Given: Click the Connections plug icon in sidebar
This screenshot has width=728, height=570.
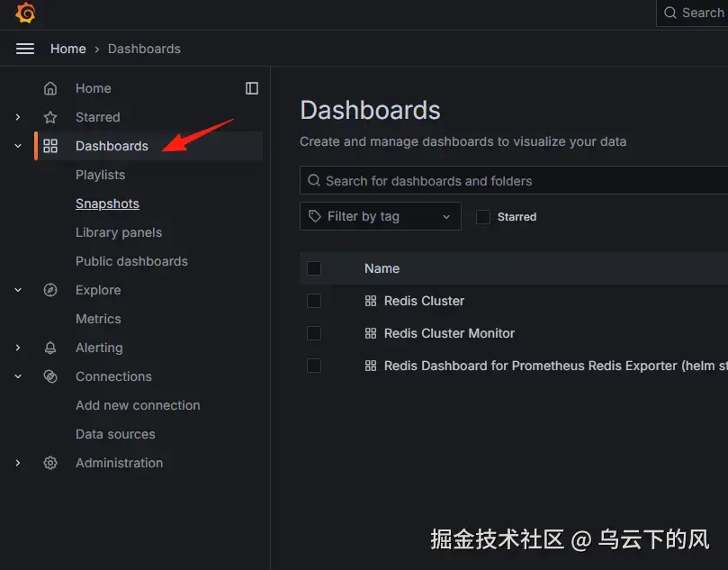Looking at the screenshot, I should tap(49, 376).
